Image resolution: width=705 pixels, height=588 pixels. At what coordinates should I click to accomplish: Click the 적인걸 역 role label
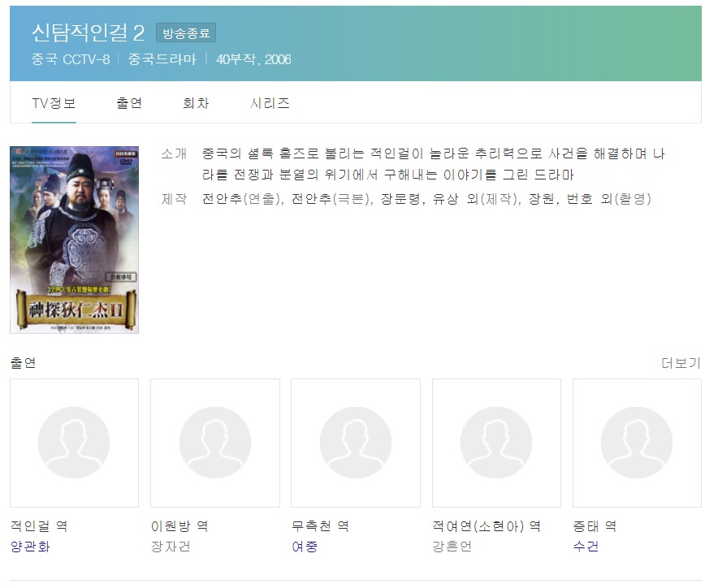pyautogui.click(x=39, y=526)
